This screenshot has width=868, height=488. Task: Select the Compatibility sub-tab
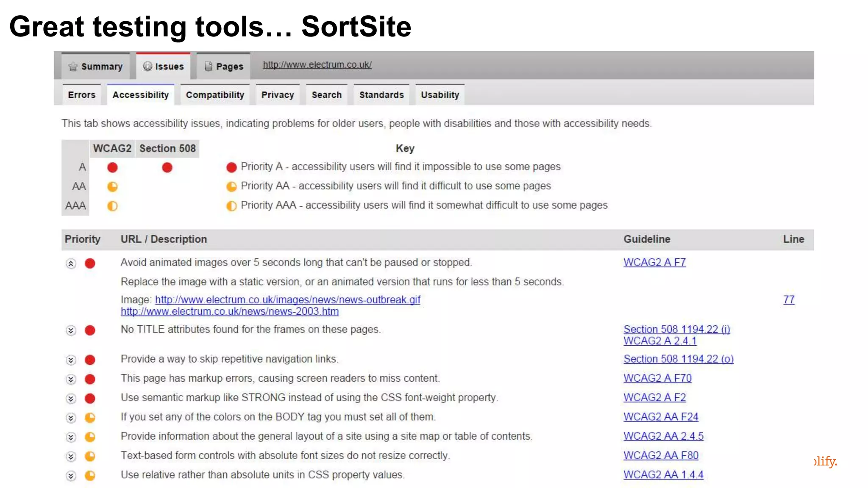[215, 94]
